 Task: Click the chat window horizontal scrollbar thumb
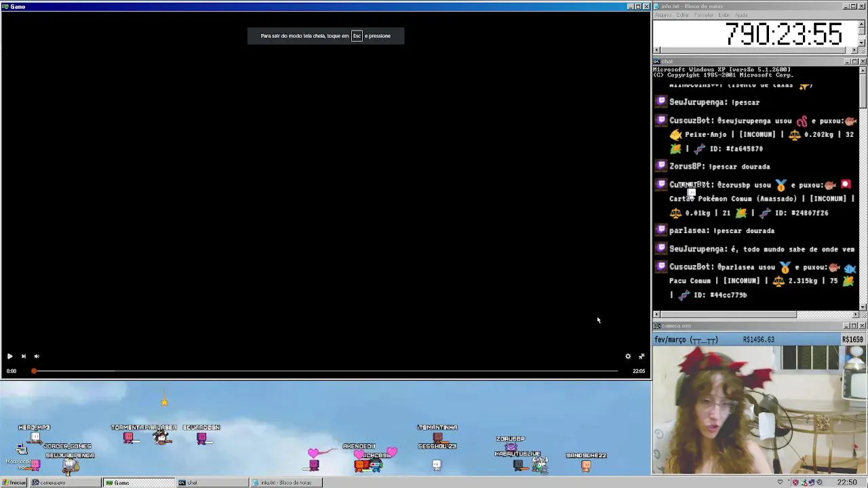728,314
